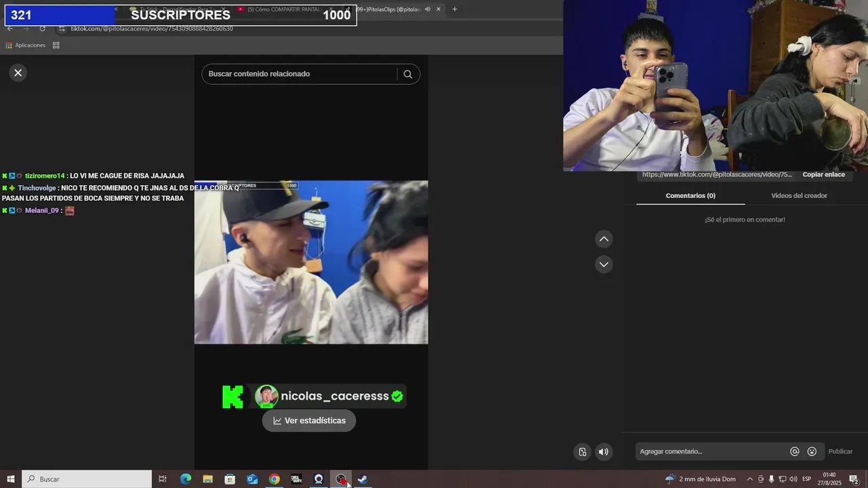
Task: Mute the TikTok video with speaker icon
Action: [x=604, y=452]
